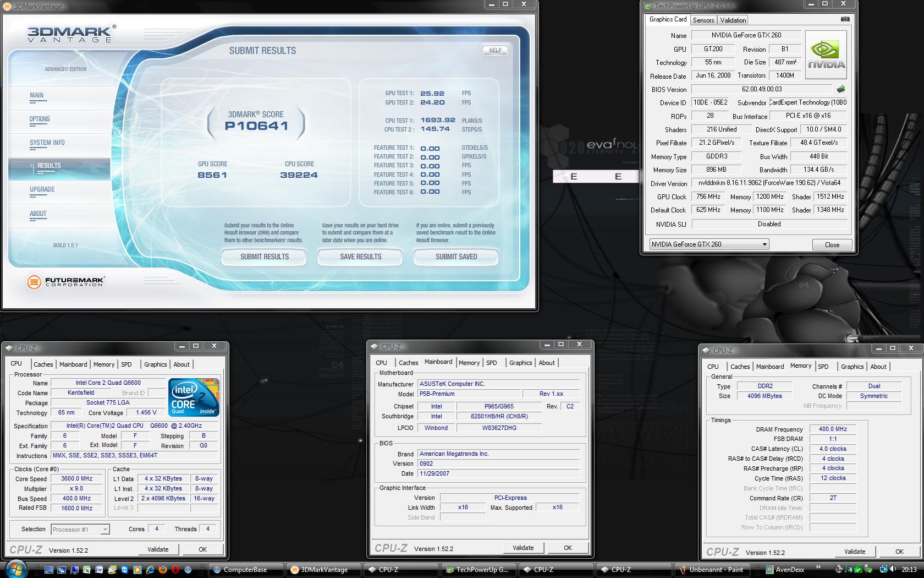Select Results in the 3DMark sidebar
The width and height of the screenshot is (924, 578).
tap(59, 168)
